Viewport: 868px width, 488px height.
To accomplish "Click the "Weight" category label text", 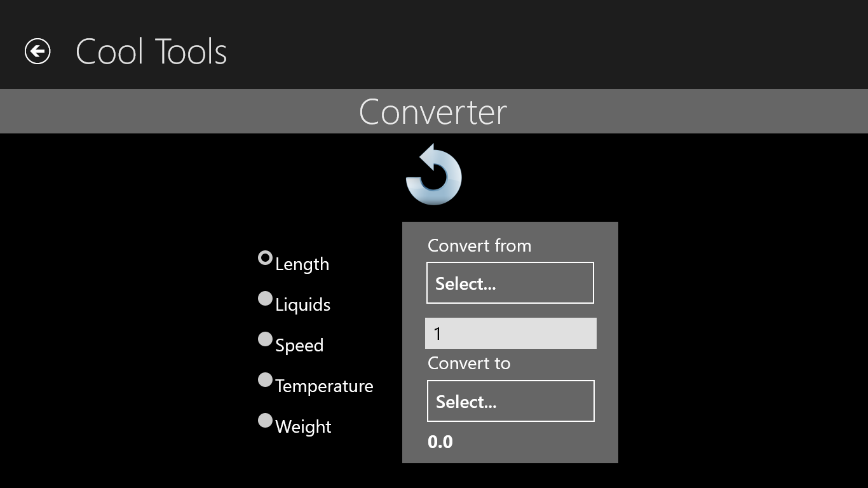I will pos(303,427).
